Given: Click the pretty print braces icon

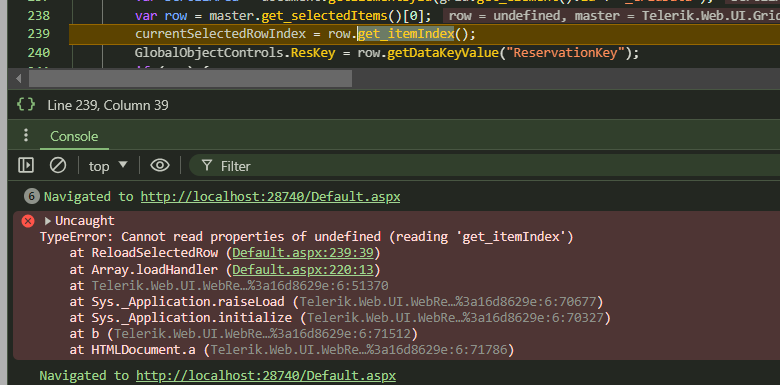Looking at the screenshot, I should [26, 104].
